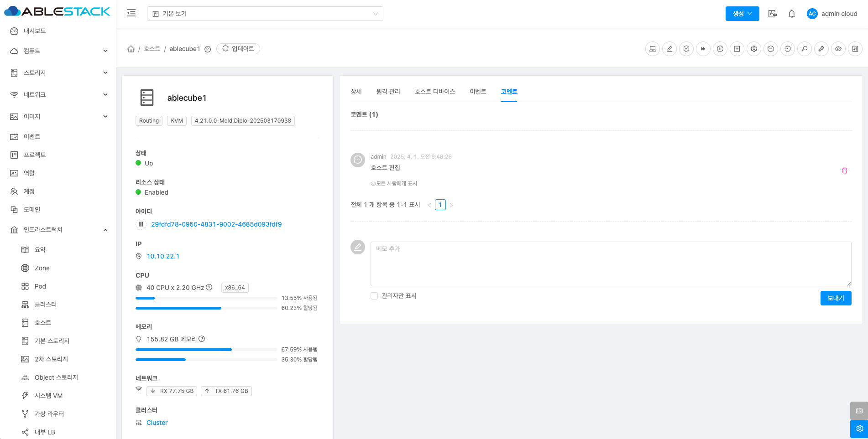Click the pause circle icon in toolbar
This screenshot has width=868, height=439.
coord(720,49)
